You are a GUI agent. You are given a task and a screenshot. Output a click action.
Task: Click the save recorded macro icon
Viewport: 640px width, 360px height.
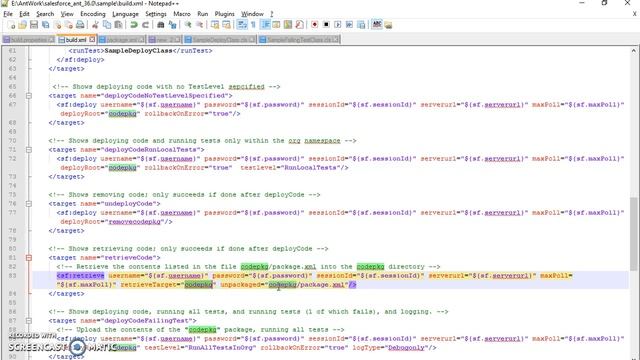361,25
